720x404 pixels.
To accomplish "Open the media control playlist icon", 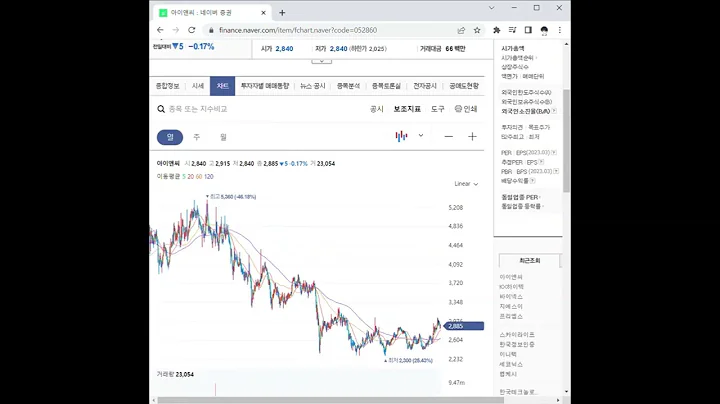I will (x=512, y=30).
